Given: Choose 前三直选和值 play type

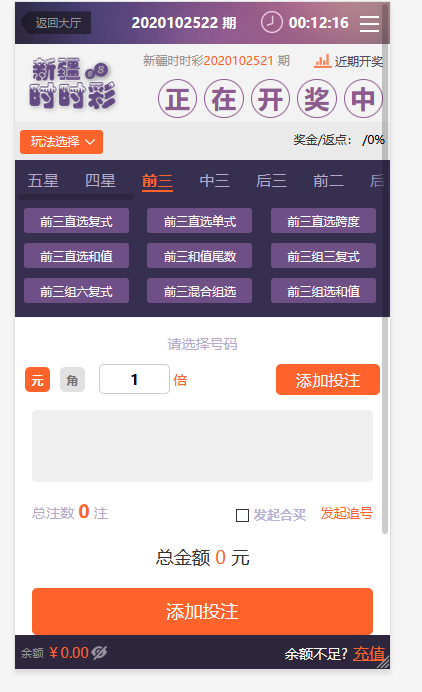Looking at the screenshot, I should point(76,256).
